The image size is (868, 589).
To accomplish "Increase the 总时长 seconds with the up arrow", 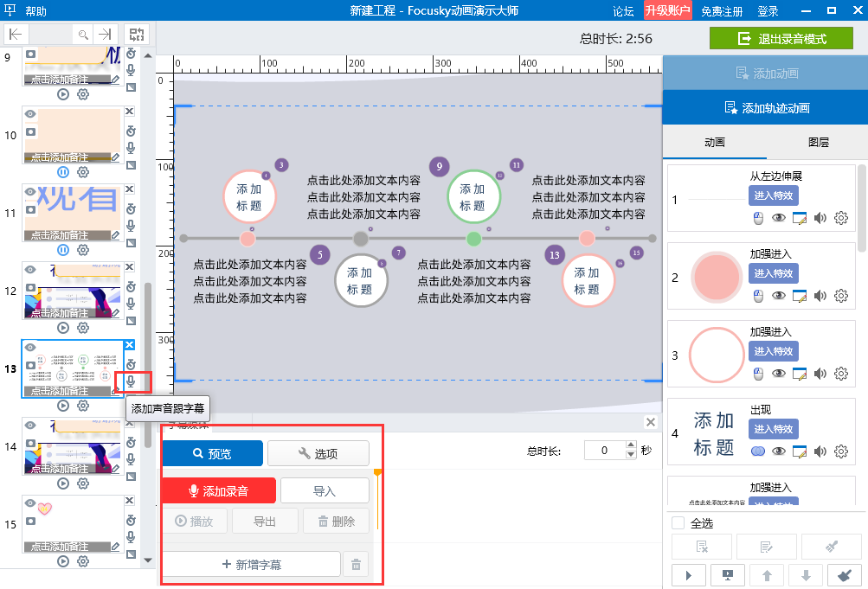I will 631,445.
